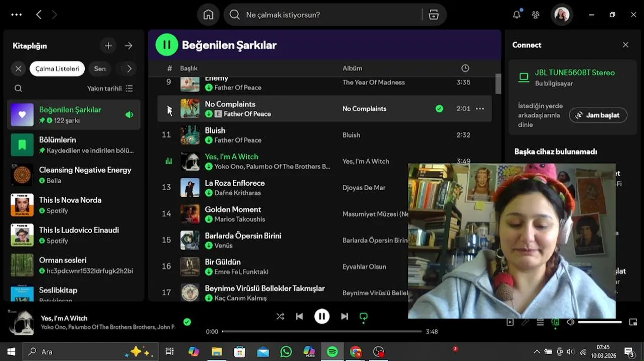Open the three-dots app menu
644x361 pixels.
[x=17, y=15]
